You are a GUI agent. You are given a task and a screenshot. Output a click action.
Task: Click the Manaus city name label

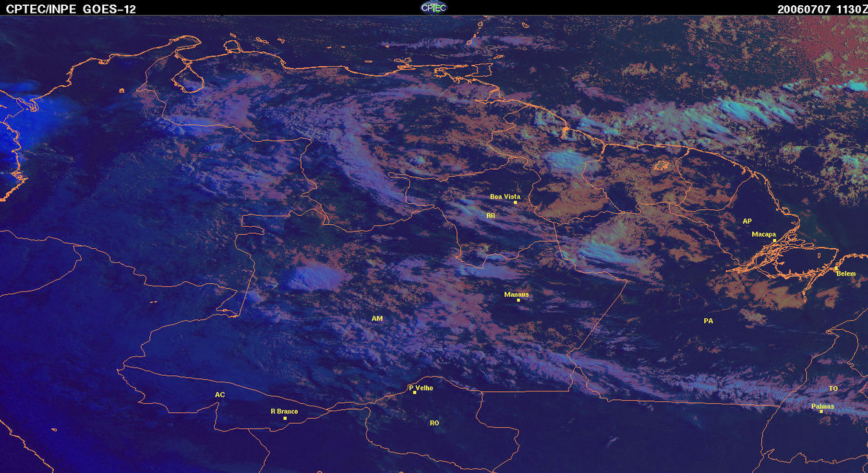[x=517, y=294]
